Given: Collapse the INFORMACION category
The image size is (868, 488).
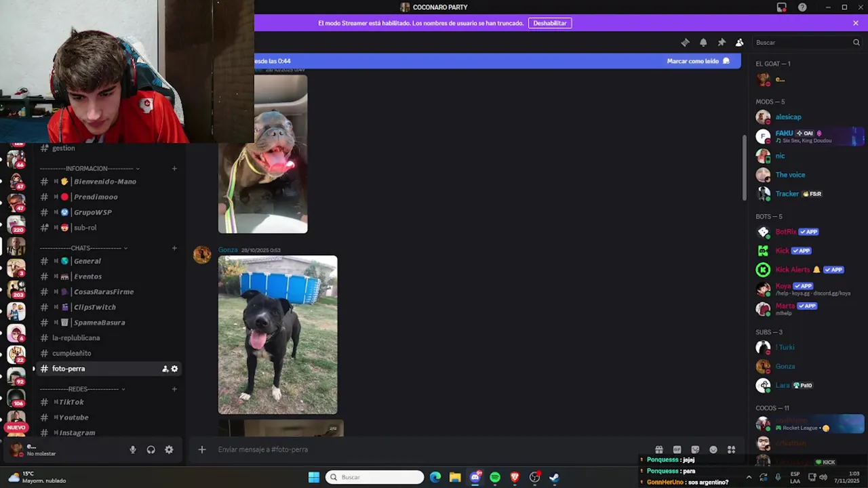Looking at the screenshot, I should (x=90, y=168).
